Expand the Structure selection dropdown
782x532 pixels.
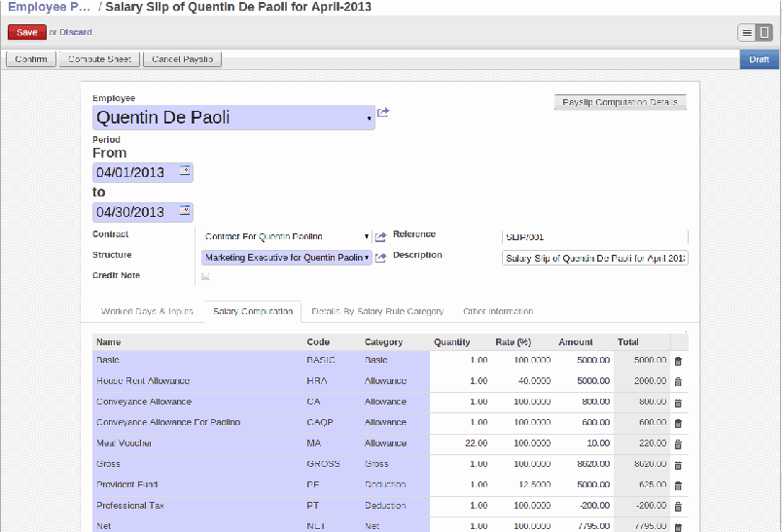pos(367,258)
